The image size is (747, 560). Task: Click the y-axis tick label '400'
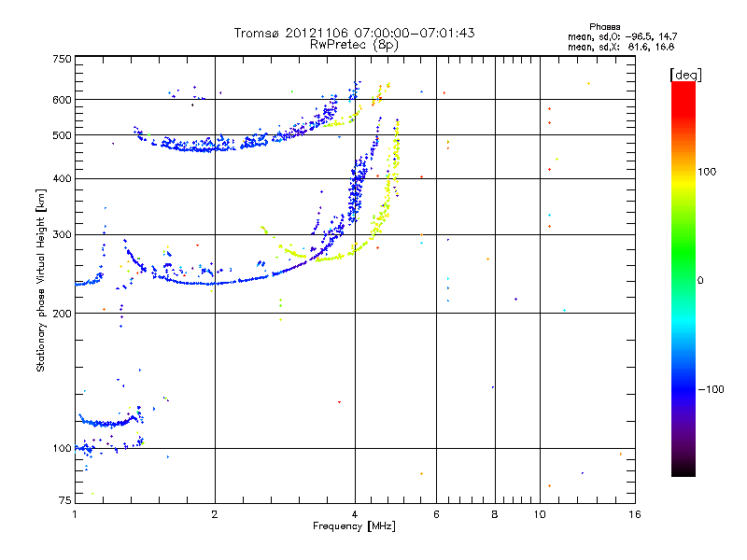(x=62, y=178)
